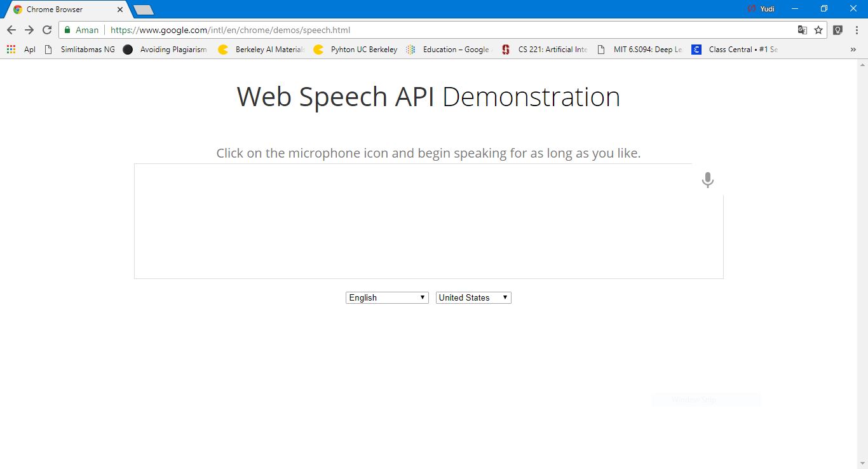Open a new tab with the new-tab button
Screen dimensions: 868x469
click(x=144, y=10)
